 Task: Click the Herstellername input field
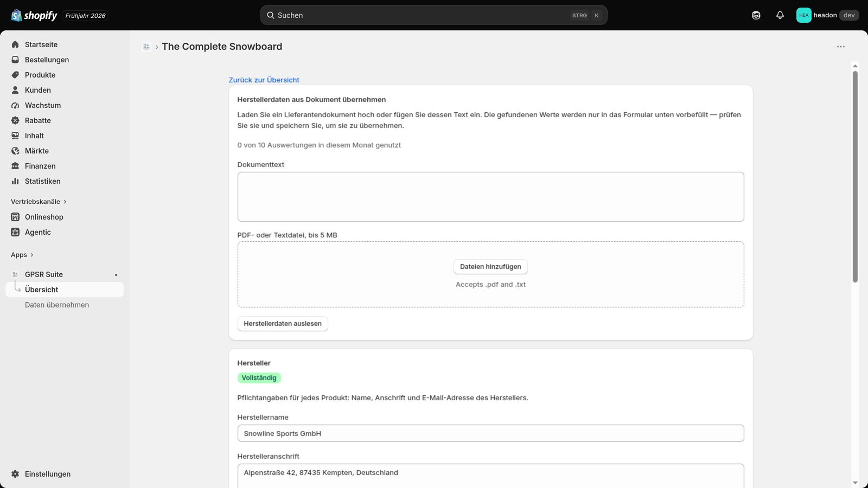click(490, 433)
